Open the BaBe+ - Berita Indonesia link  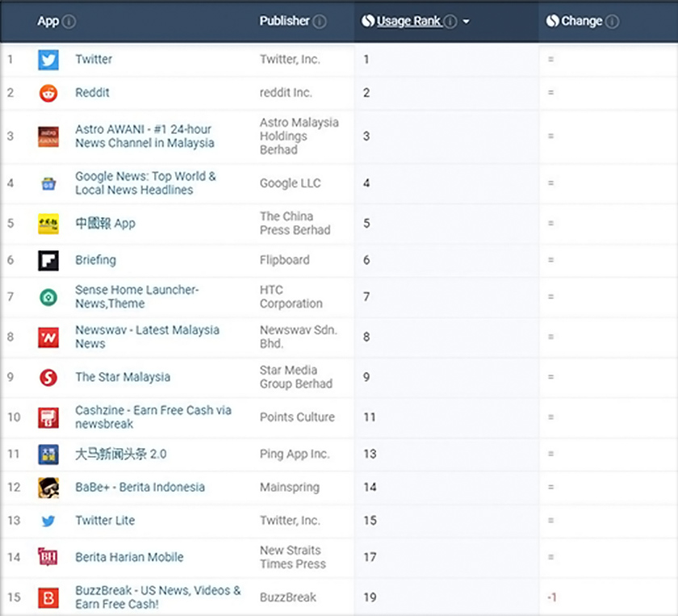pyautogui.click(x=140, y=488)
